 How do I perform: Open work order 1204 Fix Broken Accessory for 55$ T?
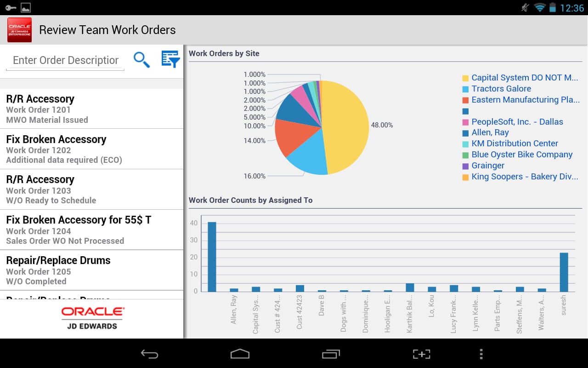[92, 230]
